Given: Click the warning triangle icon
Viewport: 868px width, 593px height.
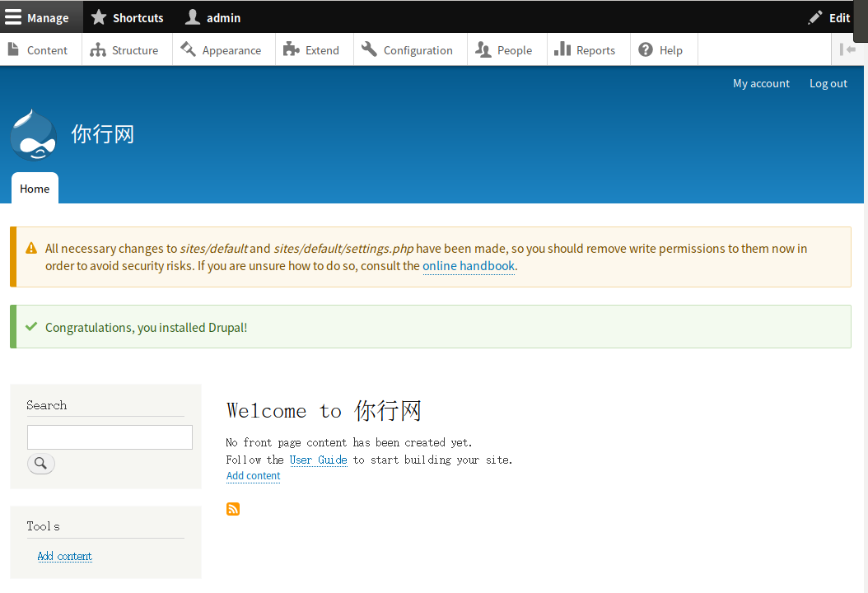Looking at the screenshot, I should pyautogui.click(x=31, y=249).
